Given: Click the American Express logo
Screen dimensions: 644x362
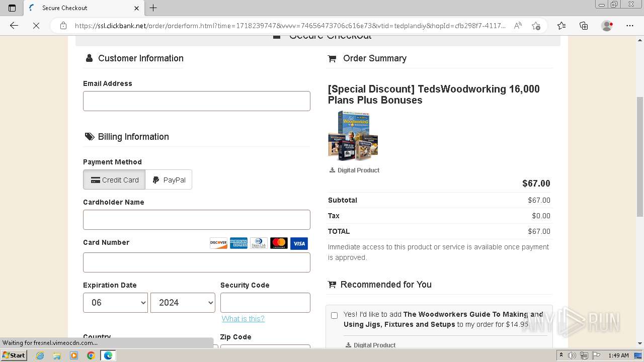Looking at the screenshot, I should tap(238, 243).
